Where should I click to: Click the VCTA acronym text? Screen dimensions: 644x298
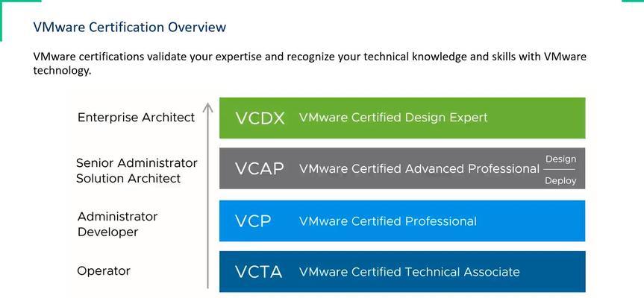258,272
